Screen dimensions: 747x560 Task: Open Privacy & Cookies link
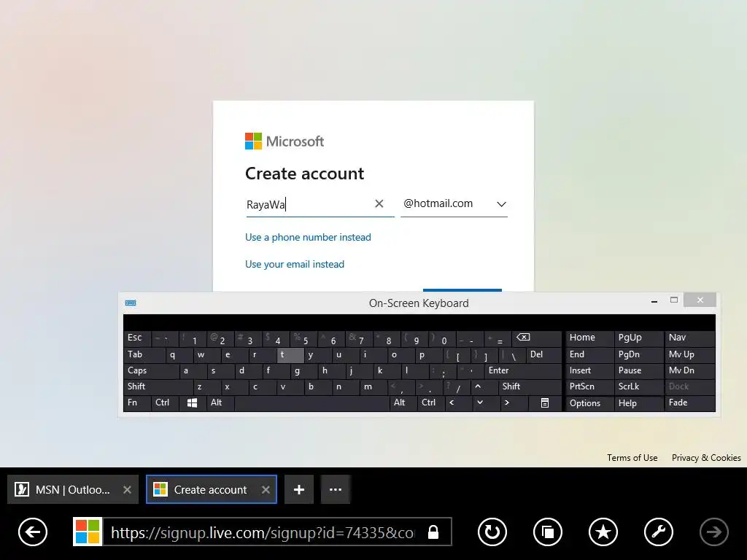click(706, 458)
